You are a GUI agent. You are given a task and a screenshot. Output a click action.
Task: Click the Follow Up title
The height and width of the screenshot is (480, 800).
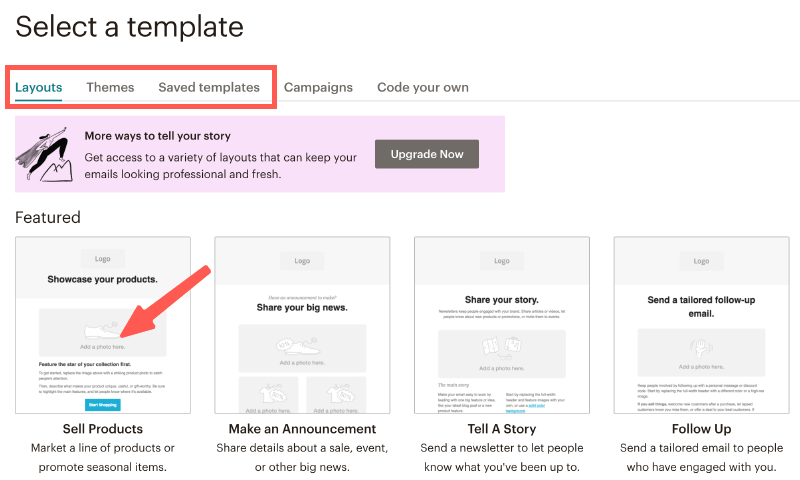(701, 429)
